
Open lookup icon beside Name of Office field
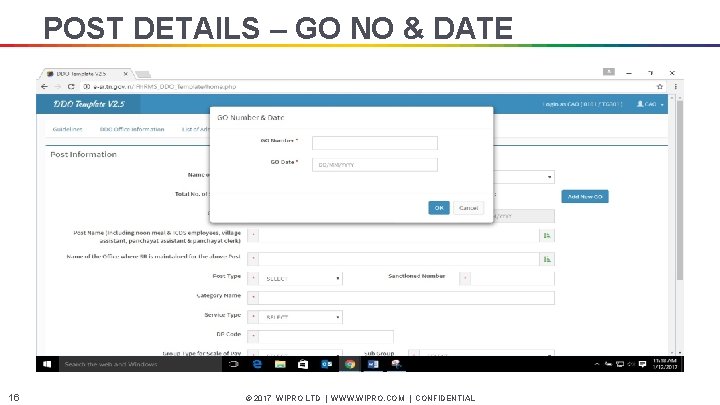pyautogui.click(x=547, y=259)
